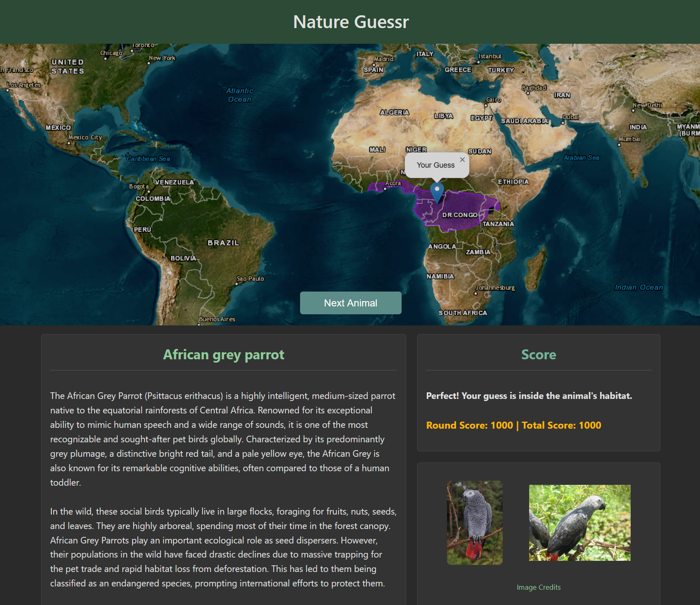Click the Arabian Sea label
This screenshot has width=700, height=605.
tap(581, 158)
